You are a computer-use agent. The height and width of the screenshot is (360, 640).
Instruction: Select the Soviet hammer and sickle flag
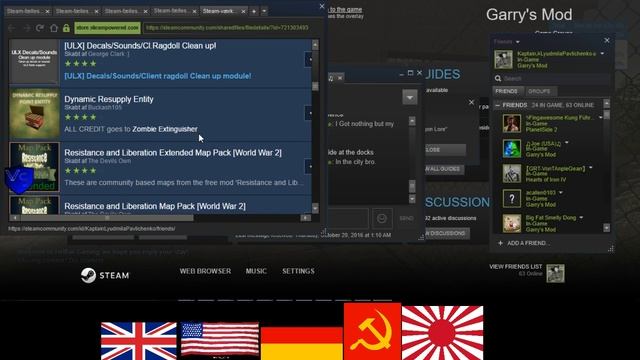(372, 331)
